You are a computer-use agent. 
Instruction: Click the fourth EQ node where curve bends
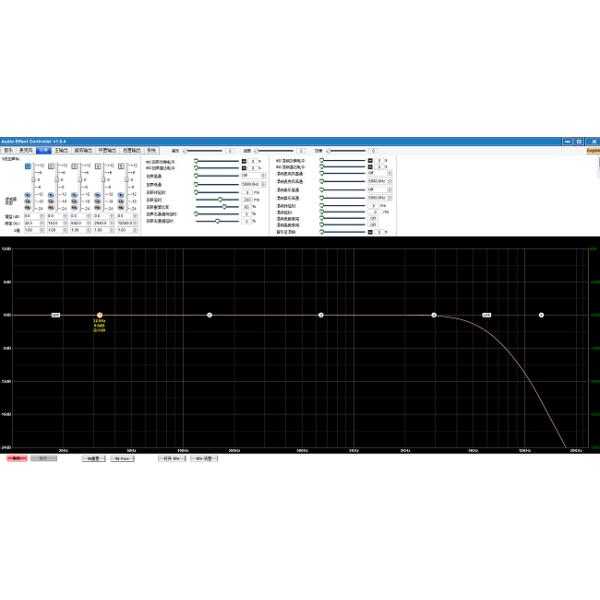point(434,315)
